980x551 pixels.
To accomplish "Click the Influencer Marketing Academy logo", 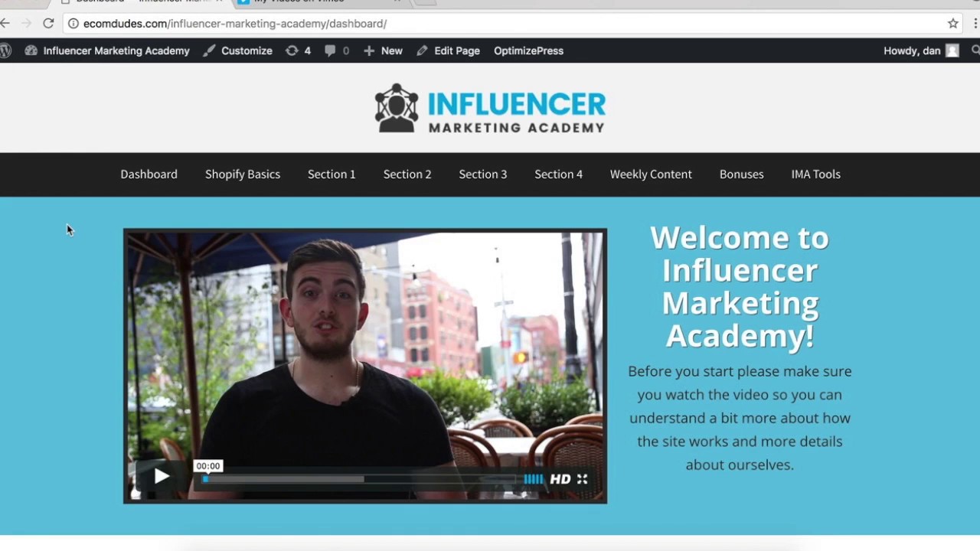I will [x=490, y=108].
